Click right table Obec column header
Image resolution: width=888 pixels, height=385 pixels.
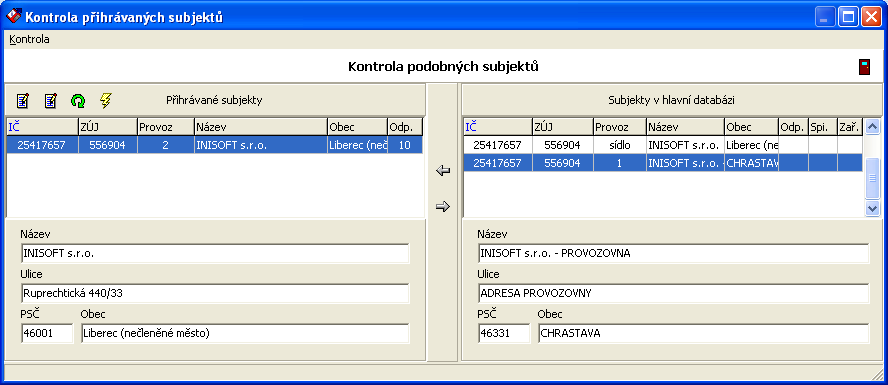point(751,127)
